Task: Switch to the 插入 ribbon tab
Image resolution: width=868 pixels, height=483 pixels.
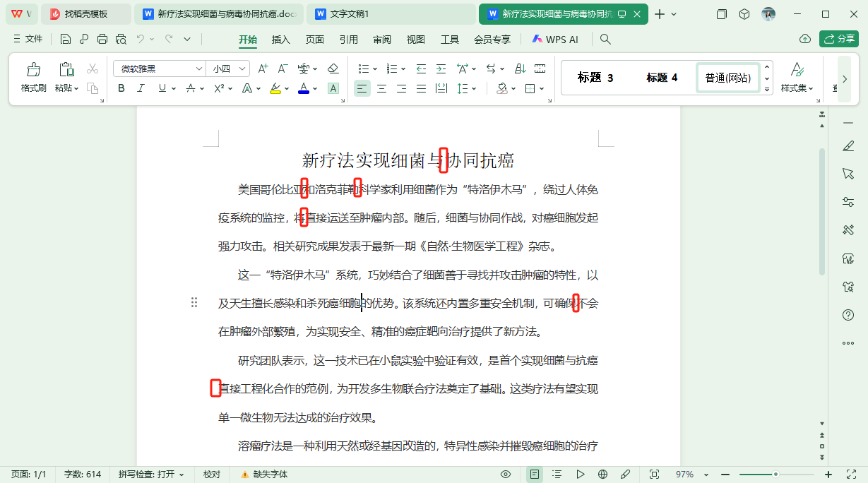Action: coord(280,40)
